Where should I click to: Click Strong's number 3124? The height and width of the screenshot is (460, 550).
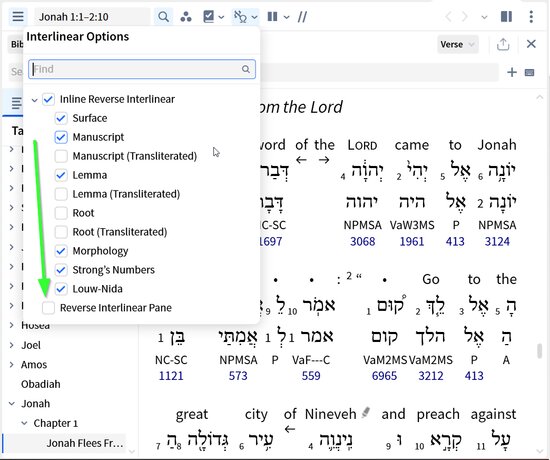click(497, 241)
